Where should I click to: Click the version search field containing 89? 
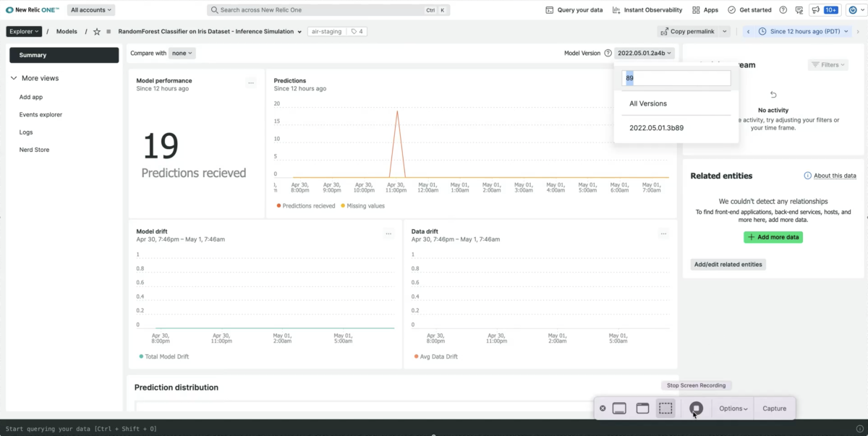pyautogui.click(x=676, y=78)
